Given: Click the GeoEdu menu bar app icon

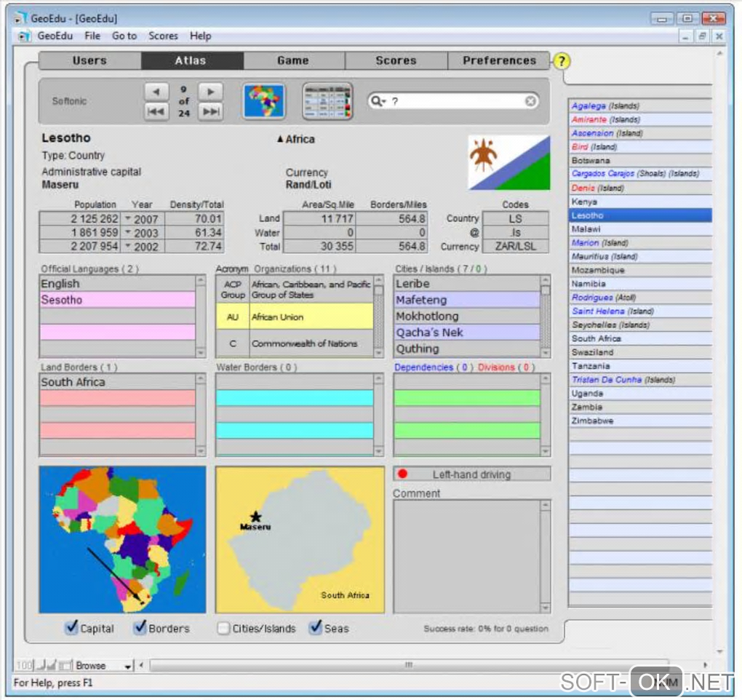Looking at the screenshot, I should point(24,36).
